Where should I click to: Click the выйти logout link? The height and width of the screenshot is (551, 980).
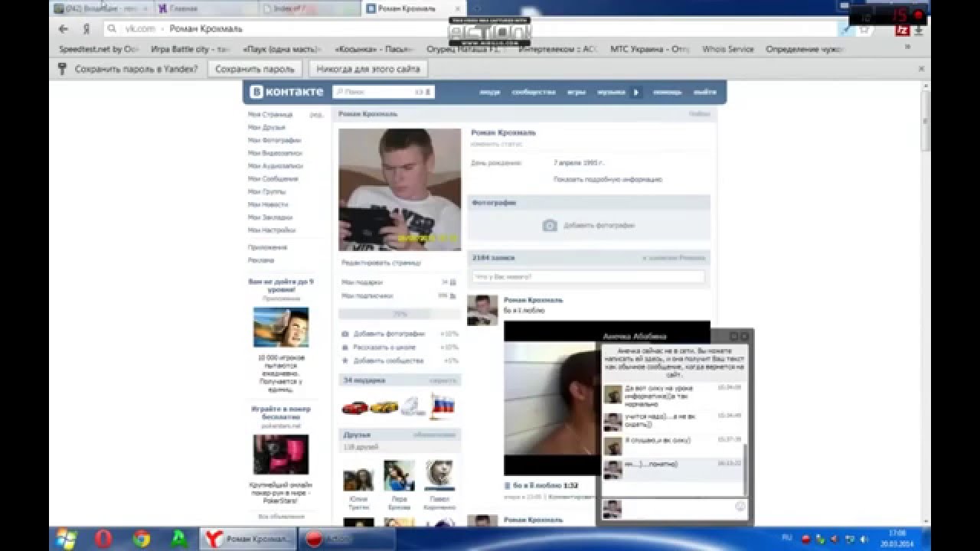point(704,92)
